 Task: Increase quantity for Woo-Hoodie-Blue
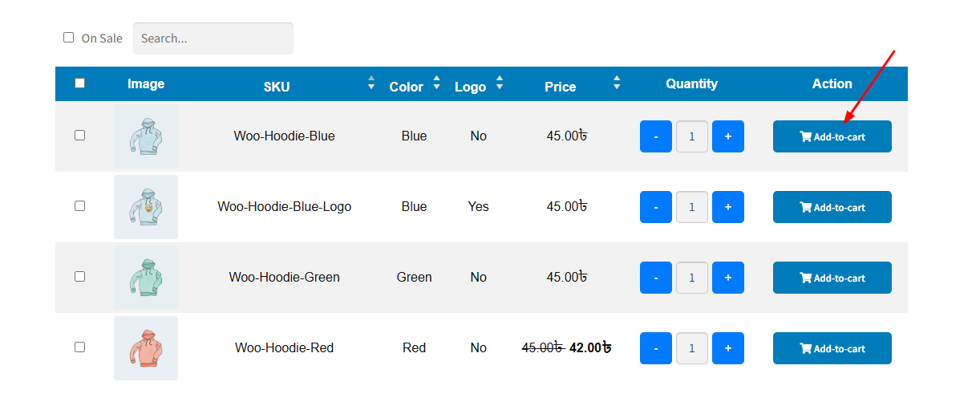[727, 136]
